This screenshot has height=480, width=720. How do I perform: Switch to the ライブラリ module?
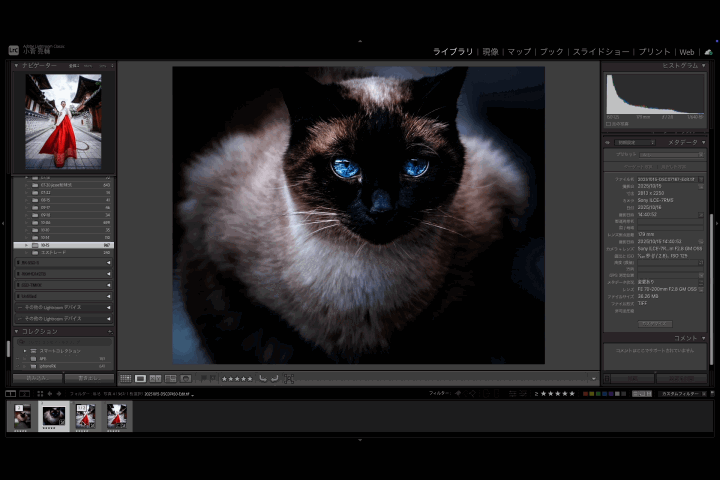pos(453,52)
